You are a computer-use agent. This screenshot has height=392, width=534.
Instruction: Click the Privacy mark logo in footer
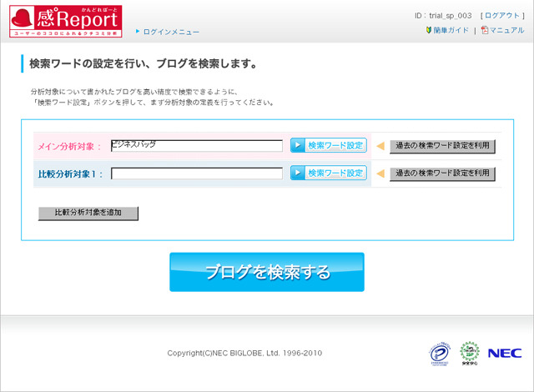440,354
